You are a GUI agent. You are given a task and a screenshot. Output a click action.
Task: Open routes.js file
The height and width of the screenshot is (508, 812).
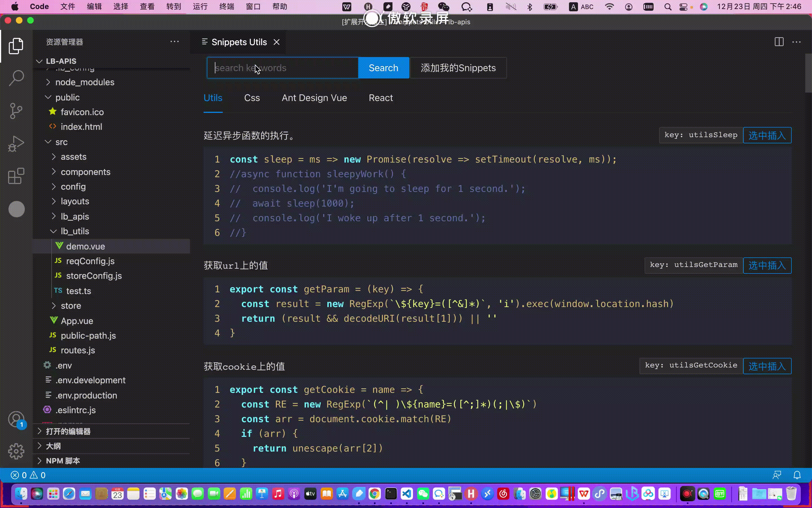[x=111, y=351]
